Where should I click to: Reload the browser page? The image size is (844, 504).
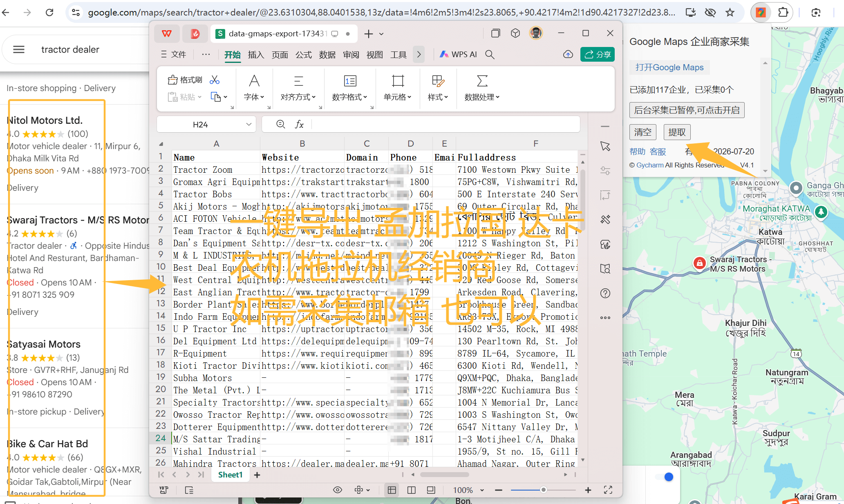coord(49,12)
